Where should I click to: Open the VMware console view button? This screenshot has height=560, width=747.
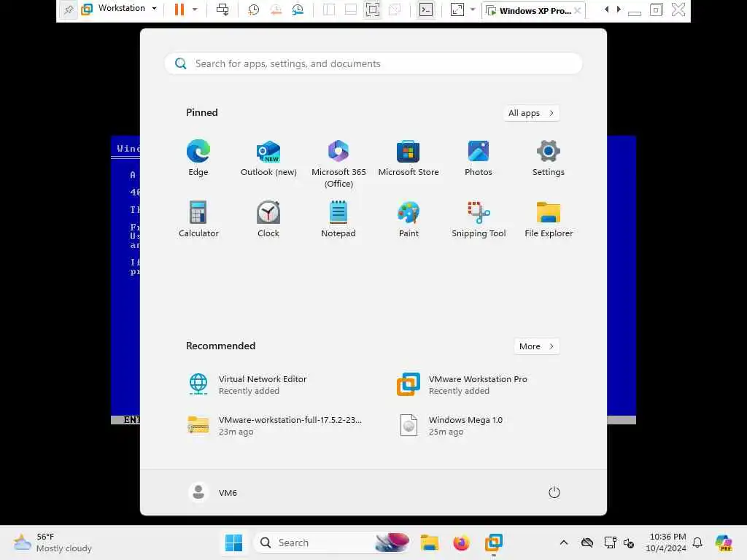[x=426, y=9]
